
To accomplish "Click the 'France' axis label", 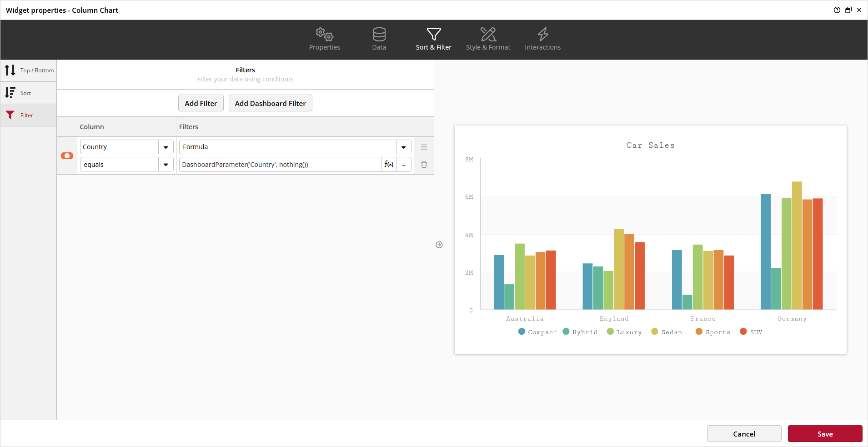I will click(703, 319).
